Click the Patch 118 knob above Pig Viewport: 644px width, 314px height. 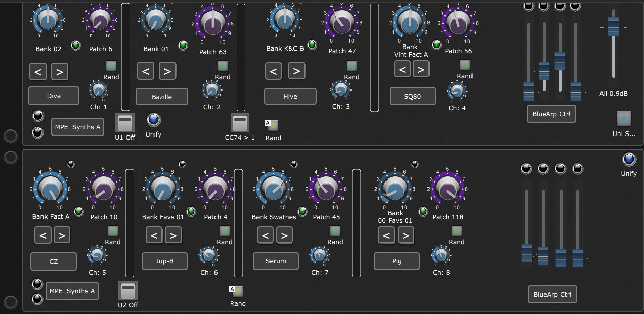(448, 190)
